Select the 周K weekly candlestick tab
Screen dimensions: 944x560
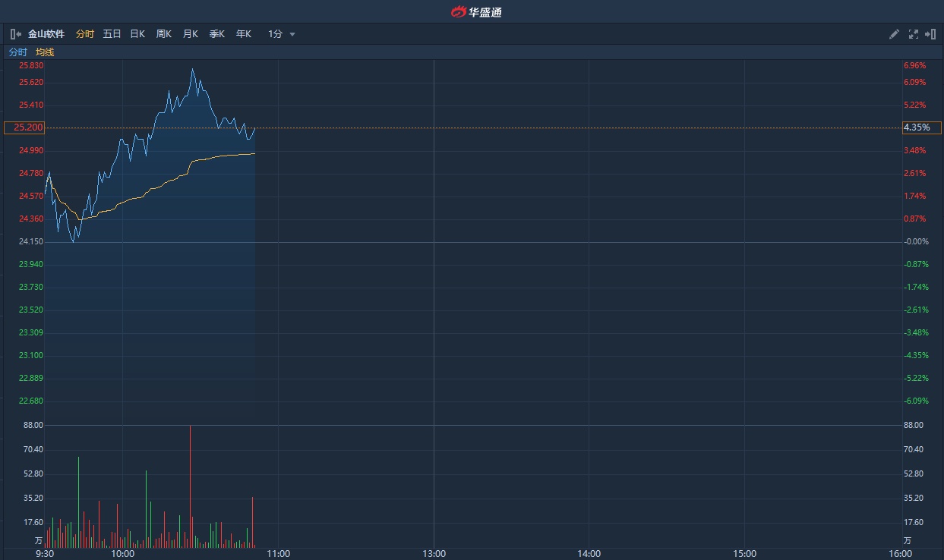click(x=164, y=34)
